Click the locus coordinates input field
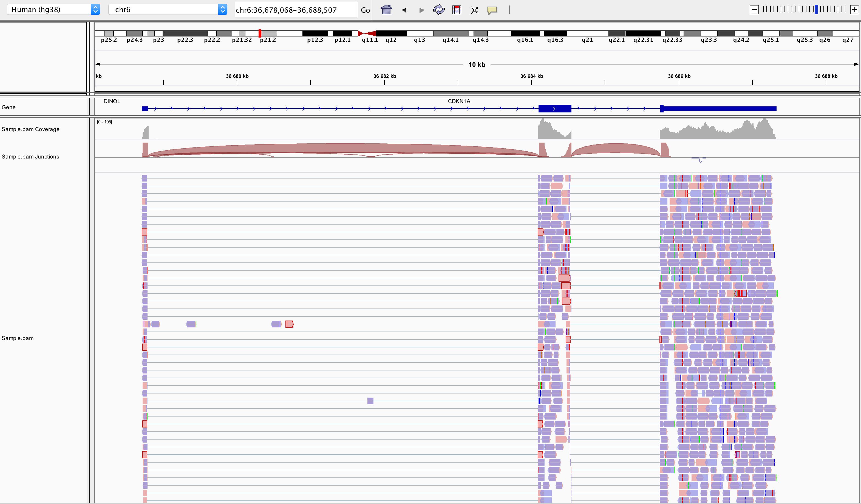 296,10
